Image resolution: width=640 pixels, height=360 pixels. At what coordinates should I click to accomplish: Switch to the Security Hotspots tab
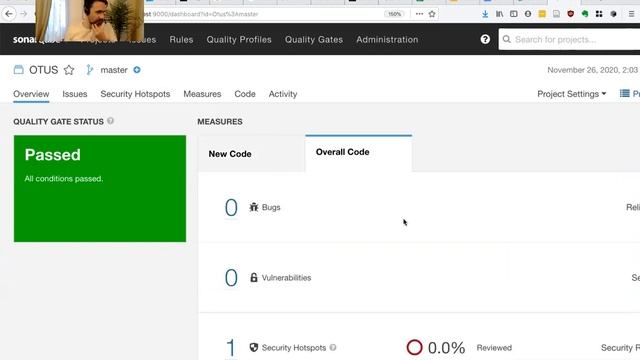135,94
